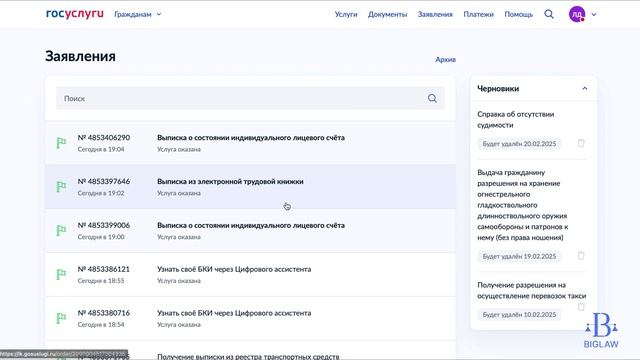This screenshot has height=360, width=640.
Task: Click flag icon of application № 4853406290
Action: (61, 143)
